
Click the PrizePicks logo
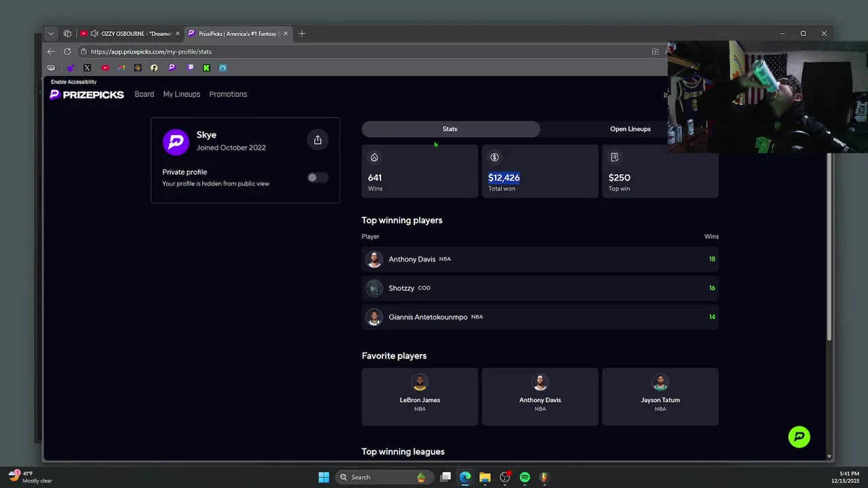pyautogui.click(x=87, y=94)
